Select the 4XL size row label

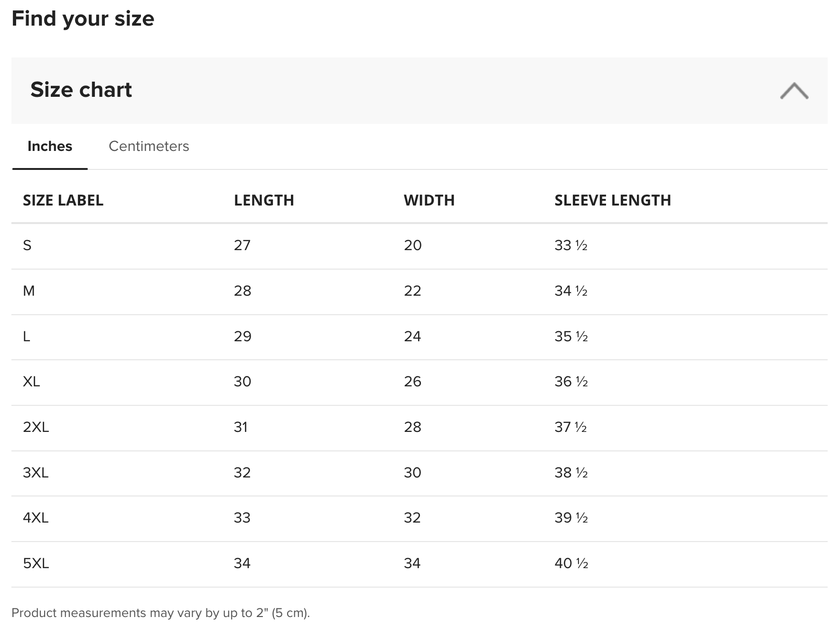[x=36, y=518]
